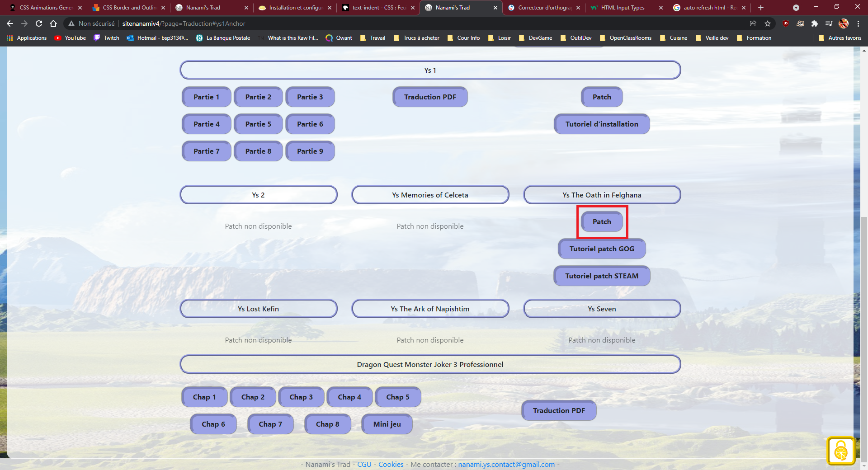This screenshot has width=868, height=470.
Task: Click the Tutoriel patch STEAM button
Action: (602, 276)
